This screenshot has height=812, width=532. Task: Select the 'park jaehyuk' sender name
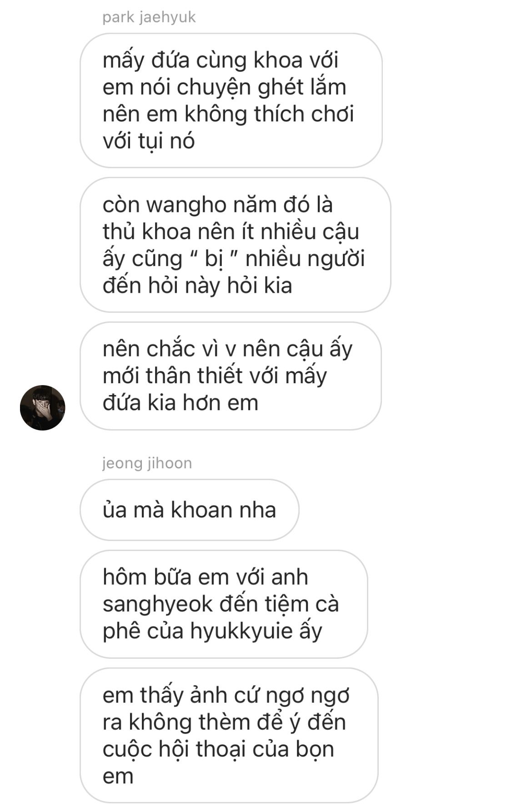[149, 17]
